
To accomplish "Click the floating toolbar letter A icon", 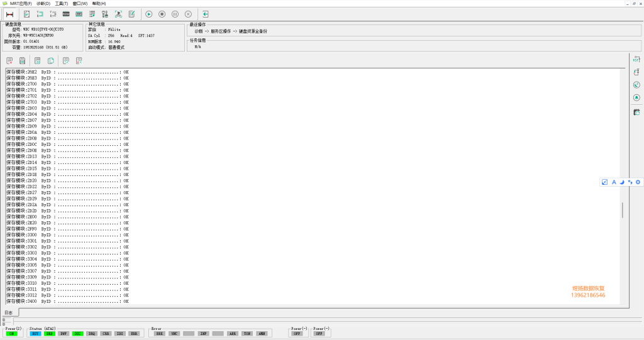I will click(614, 182).
